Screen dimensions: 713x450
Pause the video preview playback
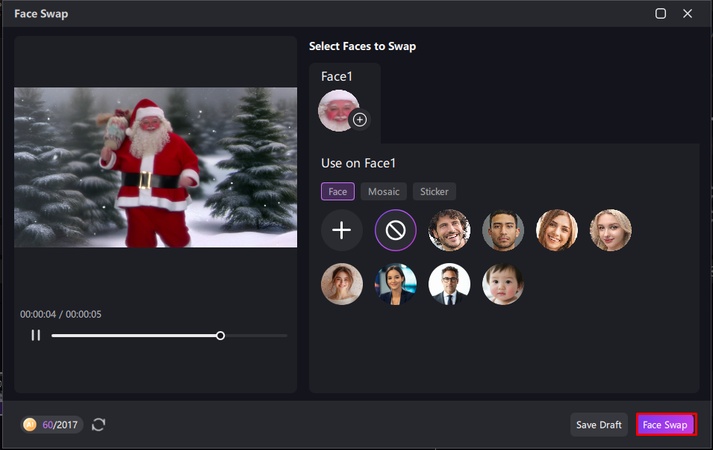point(35,335)
